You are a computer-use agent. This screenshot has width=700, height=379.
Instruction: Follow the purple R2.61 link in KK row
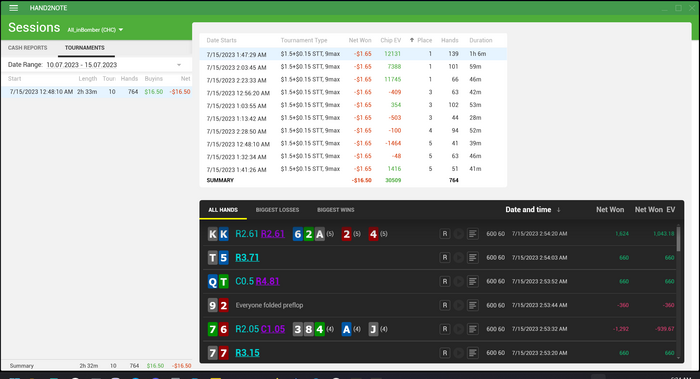273,234
